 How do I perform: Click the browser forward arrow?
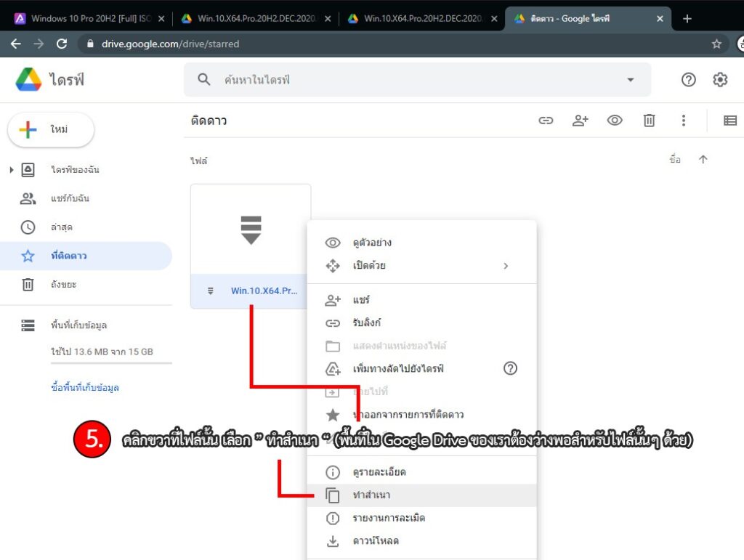(39, 44)
